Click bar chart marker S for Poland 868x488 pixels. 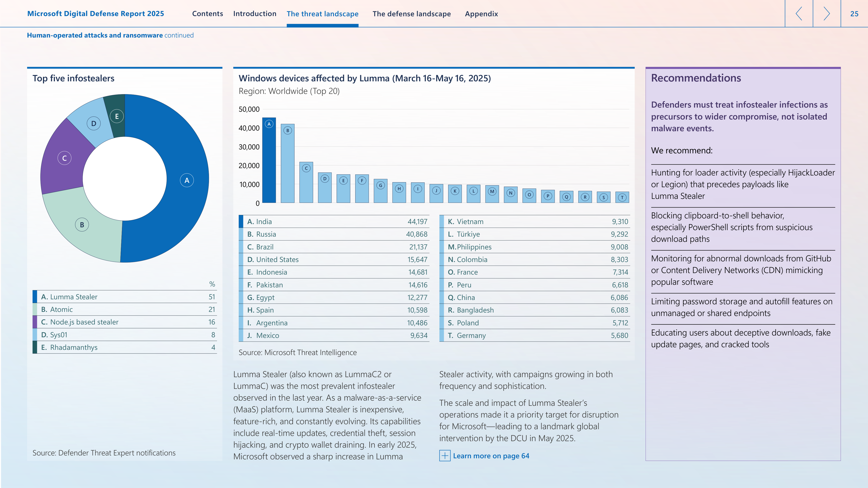[x=604, y=198]
